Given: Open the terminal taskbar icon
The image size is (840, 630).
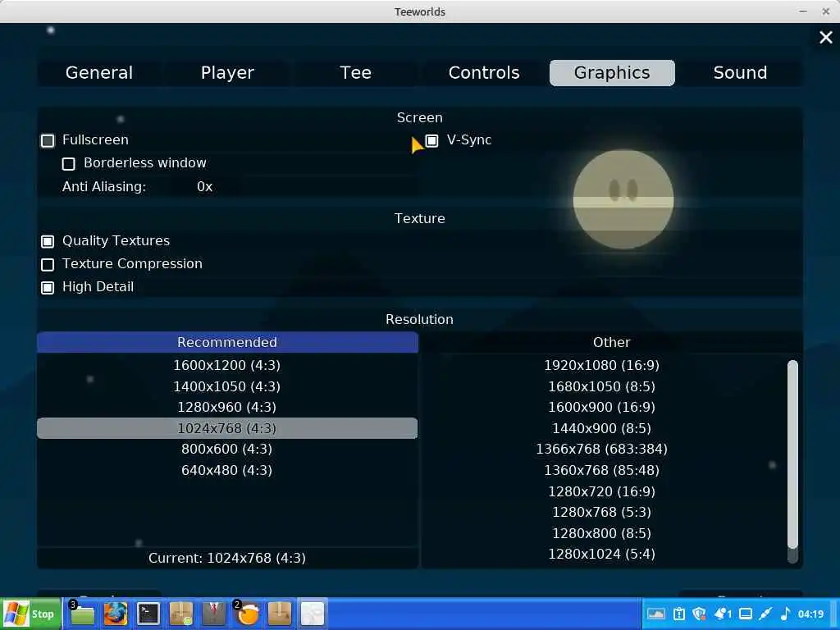Looking at the screenshot, I should pyautogui.click(x=148, y=614).
